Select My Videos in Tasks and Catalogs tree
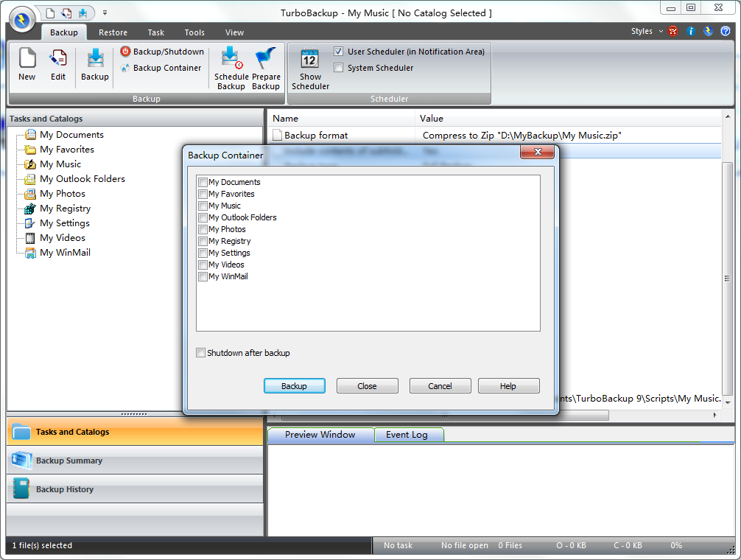The image size is (741, 560). 63,238
